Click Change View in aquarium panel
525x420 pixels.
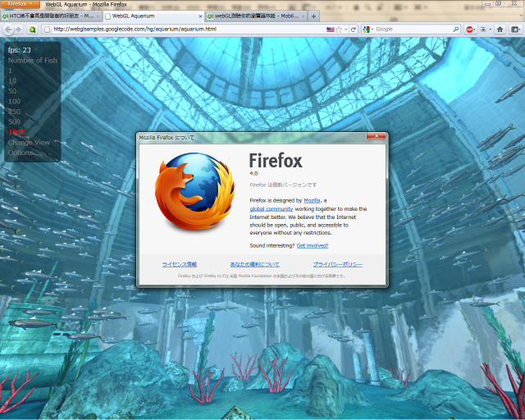pyautogui.click(x=29, y=143)
